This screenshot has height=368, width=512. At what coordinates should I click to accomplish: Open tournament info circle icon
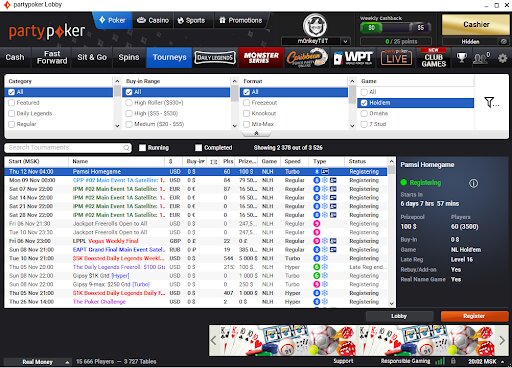click(473, 183)
